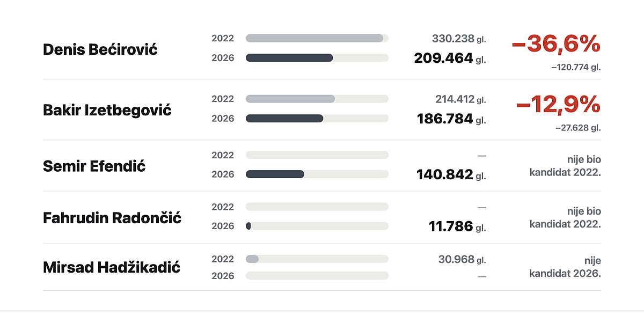Viewport: 644px width, 322px height.
Task: Click the 209.464 gl. vote count
Action: click(450, 58)
